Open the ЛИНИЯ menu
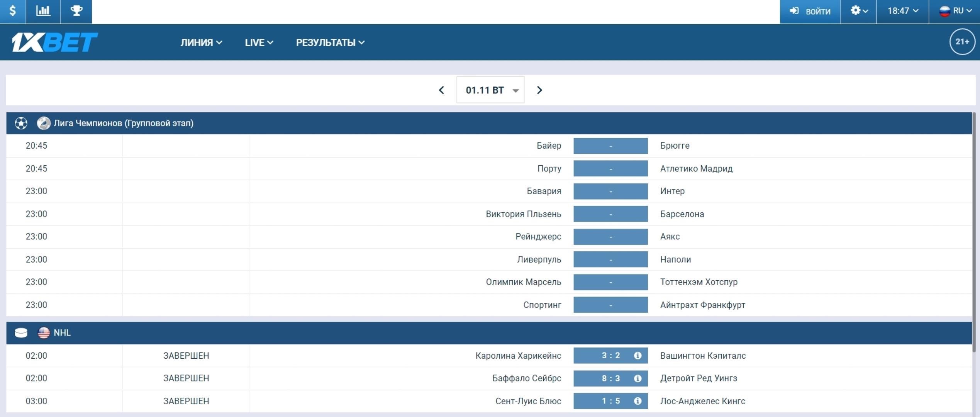The image size is (980, 417). pyautogui.click(x=201, y=42)
